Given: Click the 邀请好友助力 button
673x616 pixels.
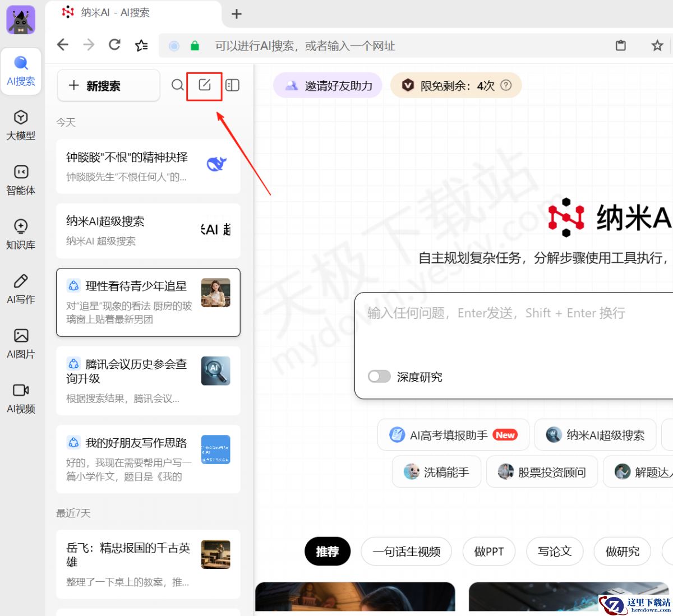Looking at the screenshot, I should pyautogui.click(x=328, y=86).
